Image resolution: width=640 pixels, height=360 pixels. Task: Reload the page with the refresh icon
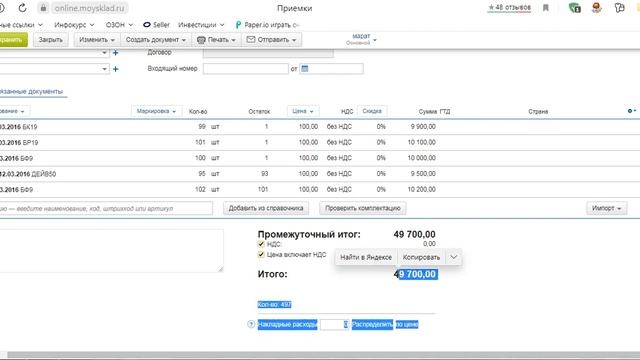(22, 7)
